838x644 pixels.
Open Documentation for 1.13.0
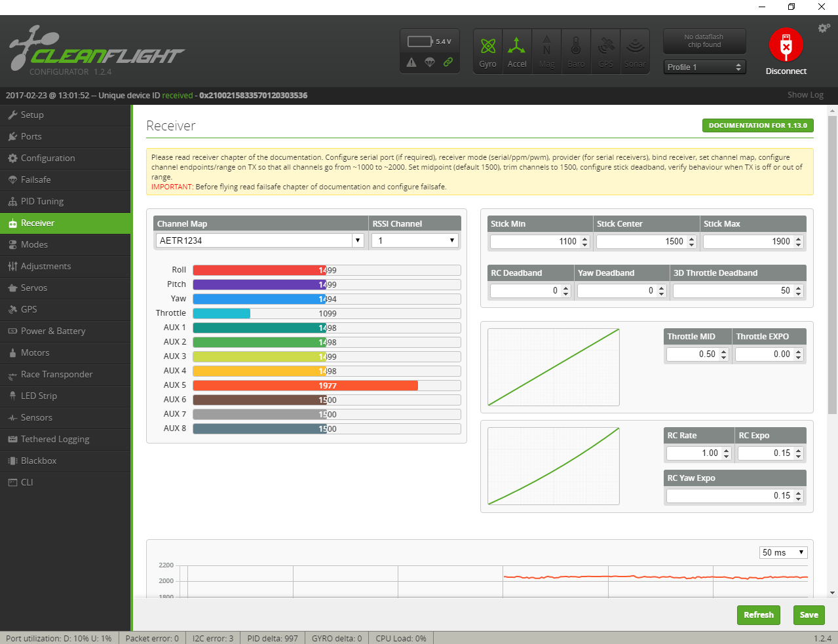point(757,125)
